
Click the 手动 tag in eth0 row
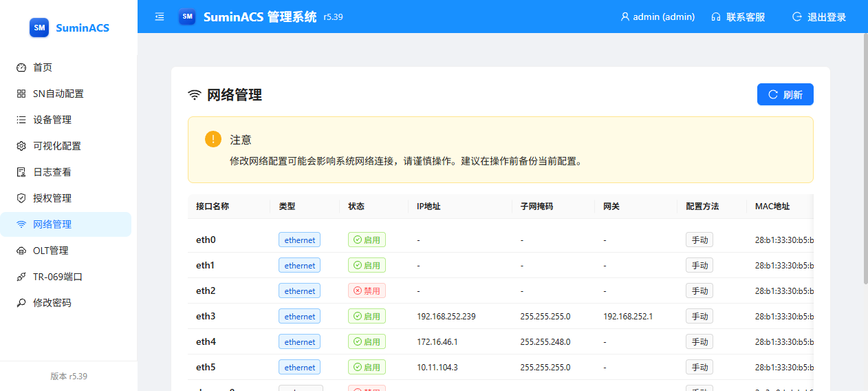(x=699, y=240)
